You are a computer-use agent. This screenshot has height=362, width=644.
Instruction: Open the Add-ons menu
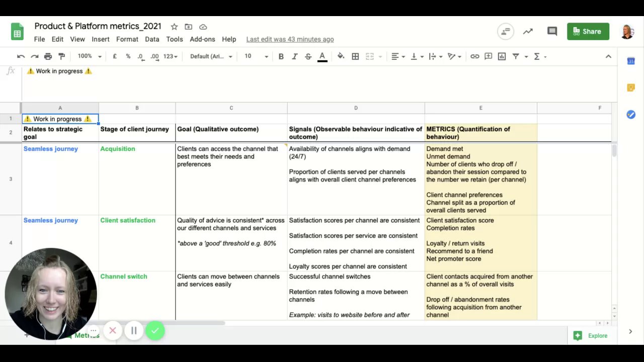tap(202, 39)
